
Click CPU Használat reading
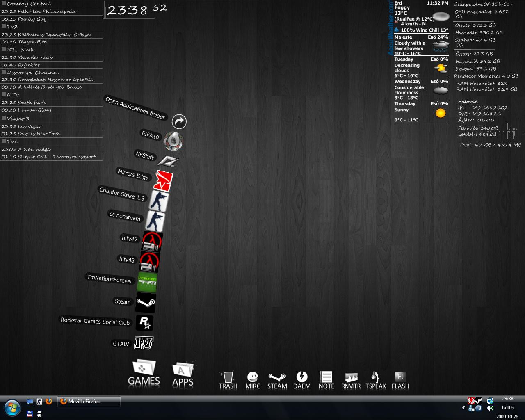pyautogui.click(x=482, y=12)
